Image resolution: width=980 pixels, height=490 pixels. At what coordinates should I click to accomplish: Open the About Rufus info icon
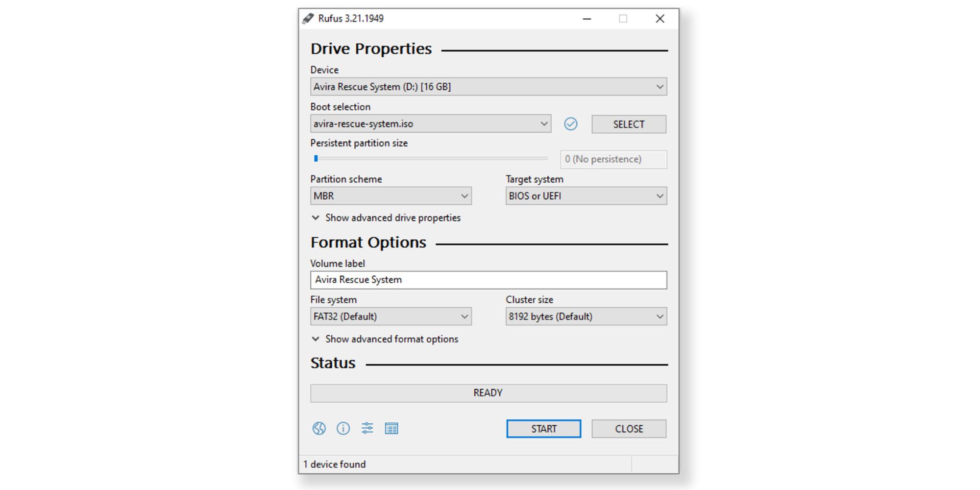(x=343, y=428)
